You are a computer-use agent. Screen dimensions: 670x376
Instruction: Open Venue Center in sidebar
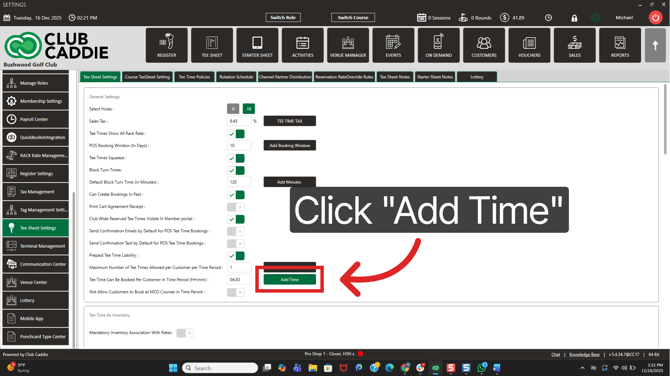pos(35,282)
